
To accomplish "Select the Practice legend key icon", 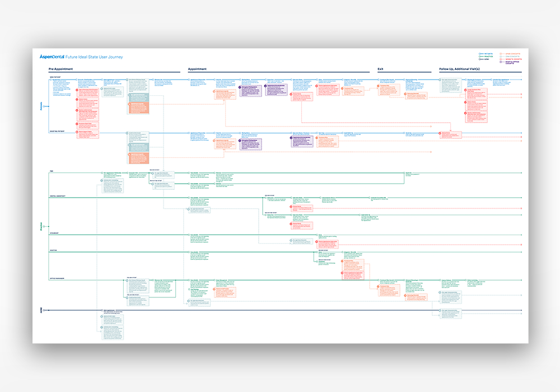I will click(x=479, y=56).
